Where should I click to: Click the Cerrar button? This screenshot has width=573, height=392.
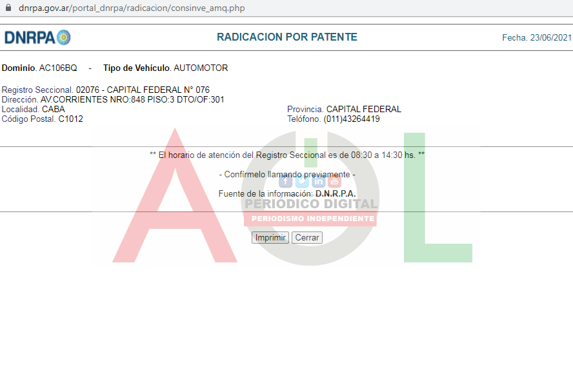(307, 238)
